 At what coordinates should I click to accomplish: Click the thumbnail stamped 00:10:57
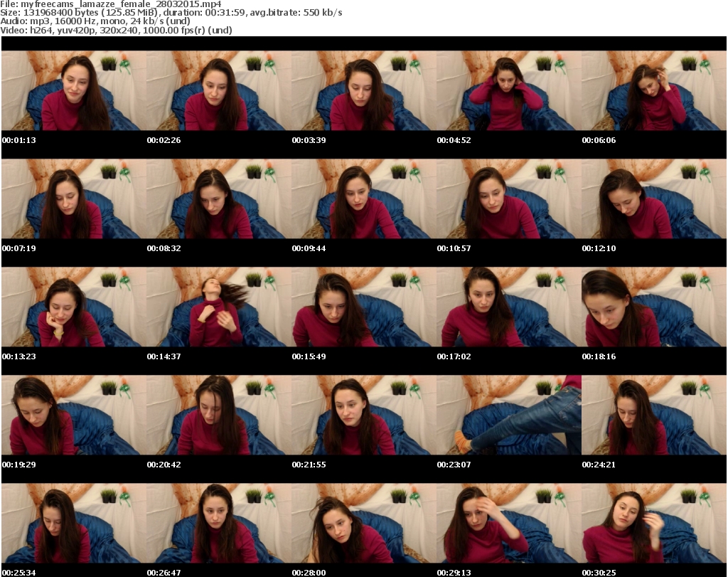pos(509,198)
